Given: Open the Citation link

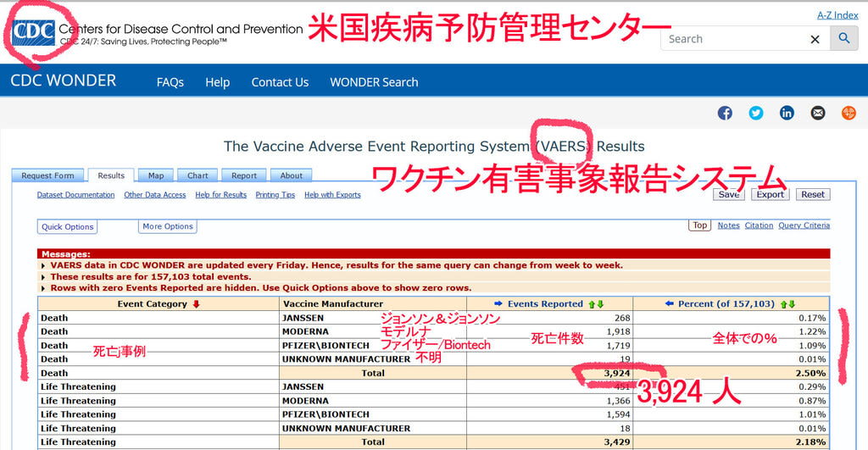Looking at the screenshot, I should click(x=759, y=225).
